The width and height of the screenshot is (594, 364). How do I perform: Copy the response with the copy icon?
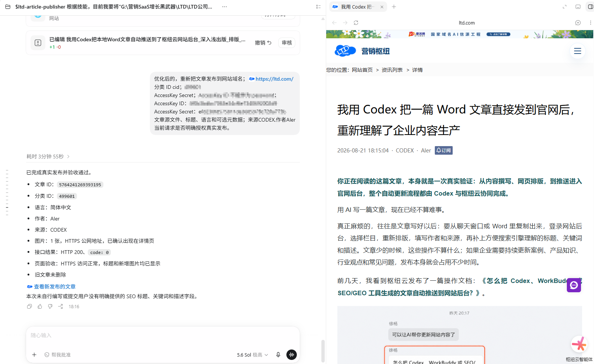29,306
